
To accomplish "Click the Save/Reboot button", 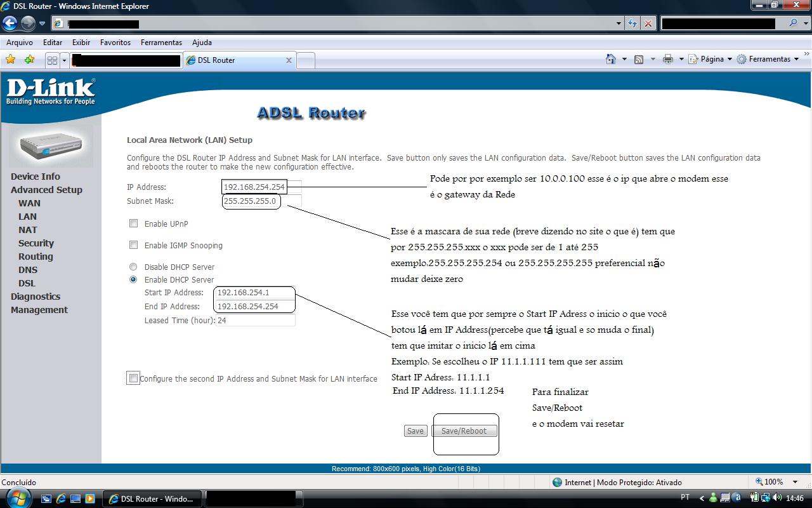I will click(x=464, y=431).
